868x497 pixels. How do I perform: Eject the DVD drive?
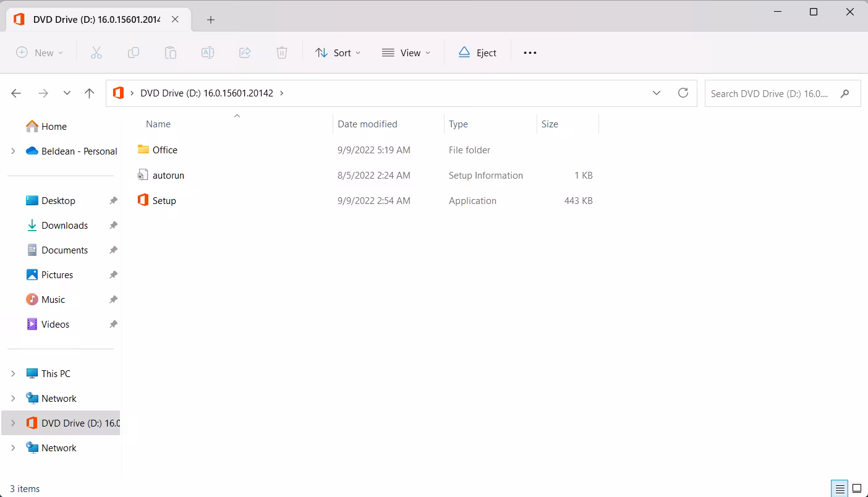(x=477, y=53)
